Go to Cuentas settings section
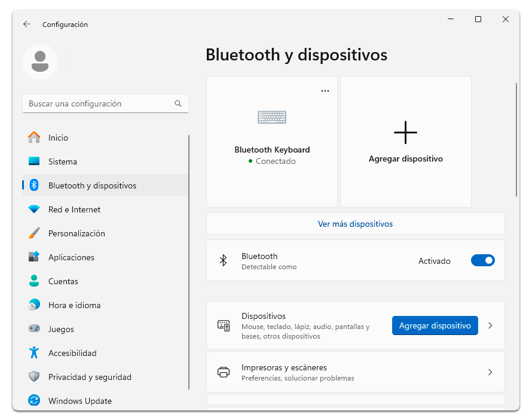Image resolution: width=532 pixels, height=420 pixels. pos(63,281)
